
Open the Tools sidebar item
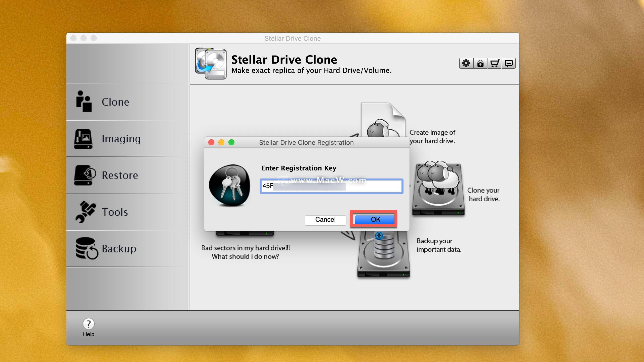tap(128, 212)
